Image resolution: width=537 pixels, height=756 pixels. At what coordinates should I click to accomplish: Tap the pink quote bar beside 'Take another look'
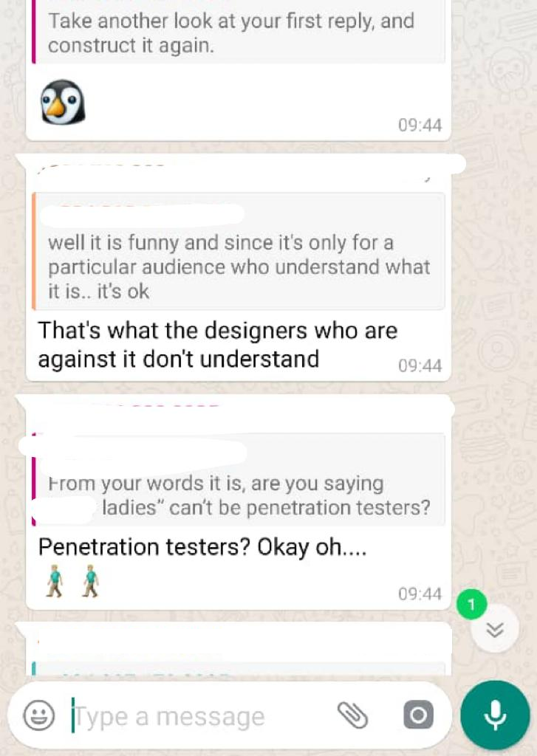34,32
